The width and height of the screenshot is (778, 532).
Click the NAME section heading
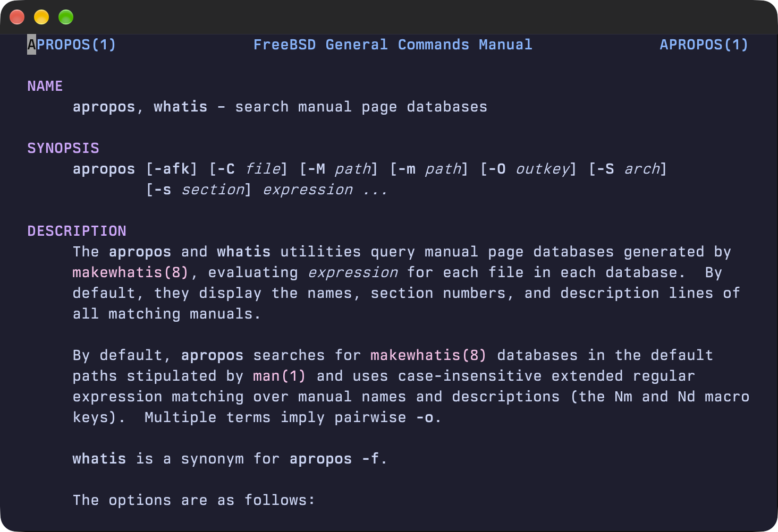tap(45, 86)
